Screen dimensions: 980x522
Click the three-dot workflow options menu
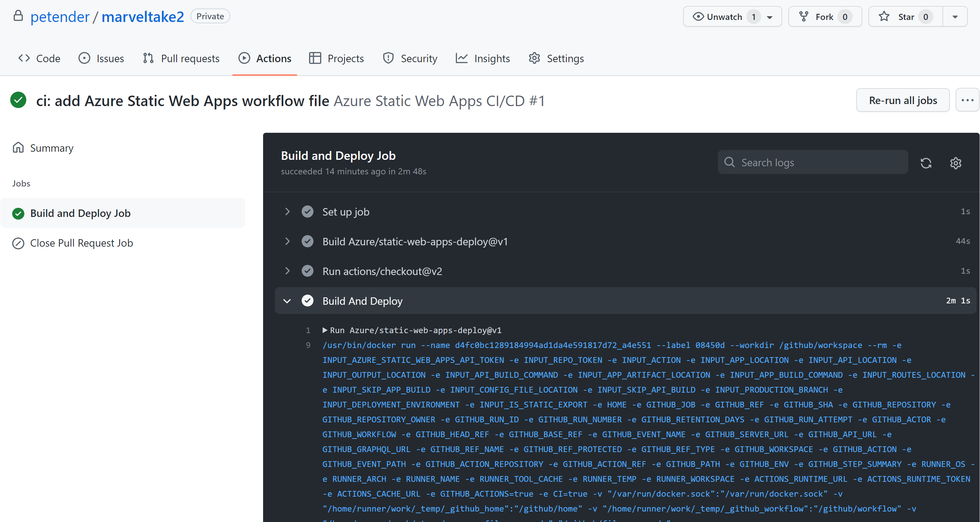coord(967,100)
